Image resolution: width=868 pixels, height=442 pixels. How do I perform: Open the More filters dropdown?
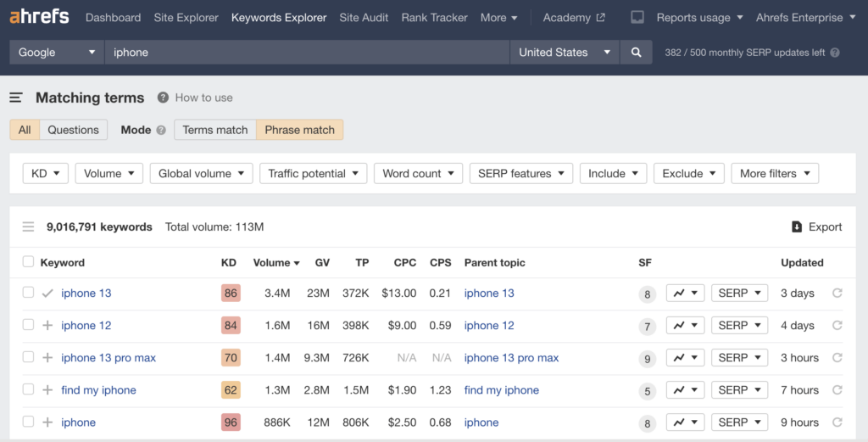(x=775, y=173)
